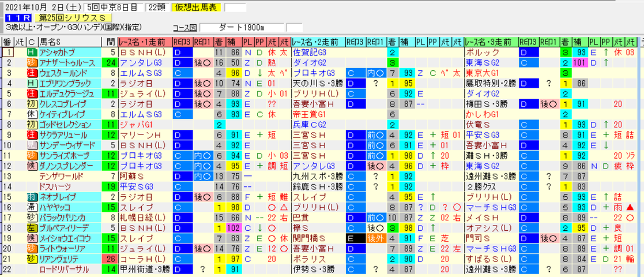Click the red triangle in the ハヤヤッコ row
644x277 pixels.
click(x=630, y=207)
